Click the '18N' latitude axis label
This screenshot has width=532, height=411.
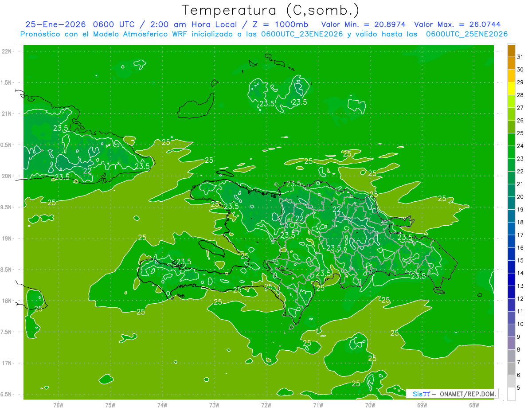pos(7,301)
